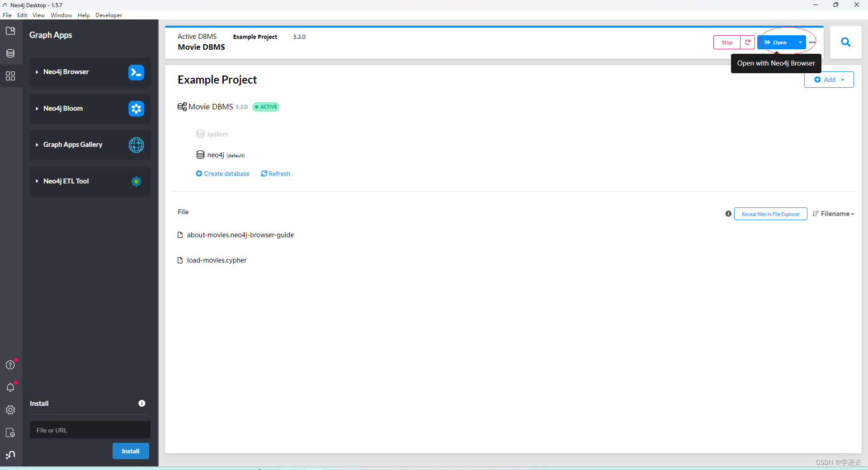Click the about-movies file icon

pyautogui.click(x=180, y=235)
